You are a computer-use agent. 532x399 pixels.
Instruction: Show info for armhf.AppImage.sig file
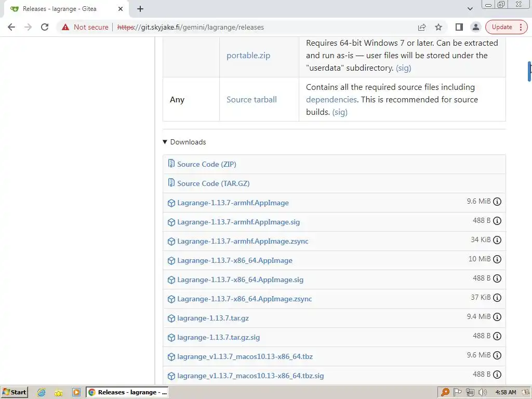[x=497, y=221]
